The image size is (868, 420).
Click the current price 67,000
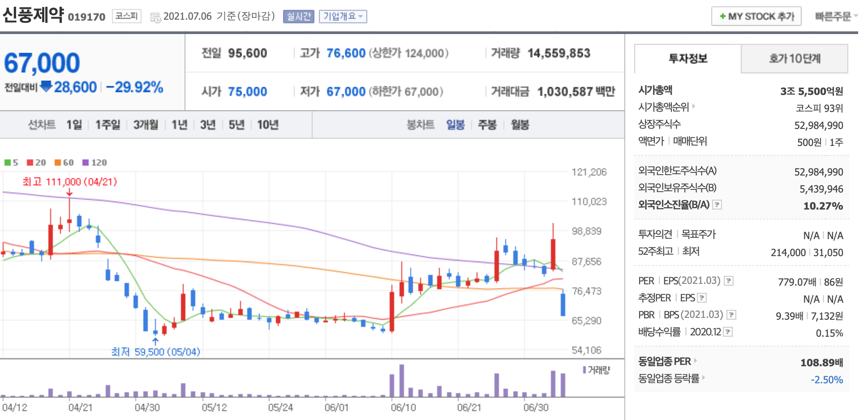tap(42, 63)
